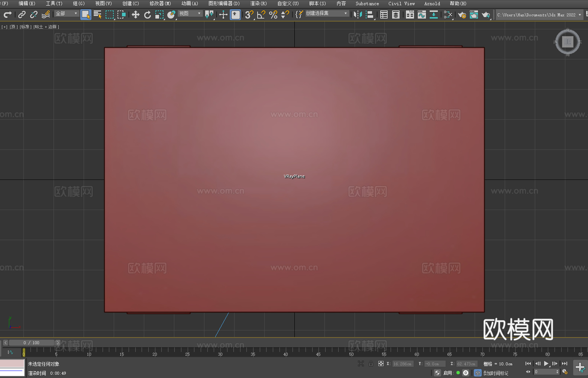The image size is (588, 378).
Task: Click the Redo arrow icon
Action: click(x=7, y=14)
